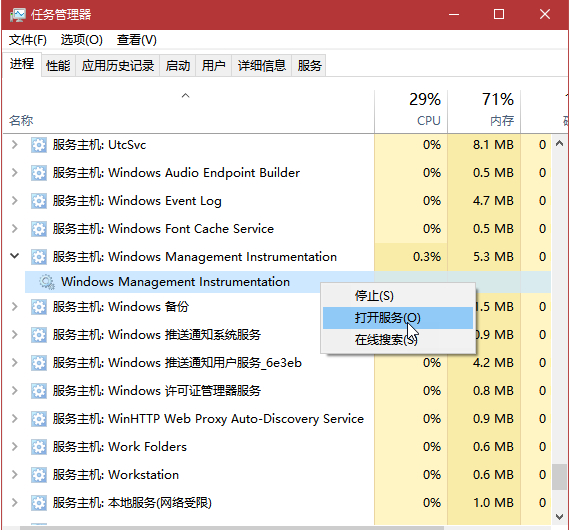Open the 查看(V) menu
570x530 pixels.
tap(136, 40)
